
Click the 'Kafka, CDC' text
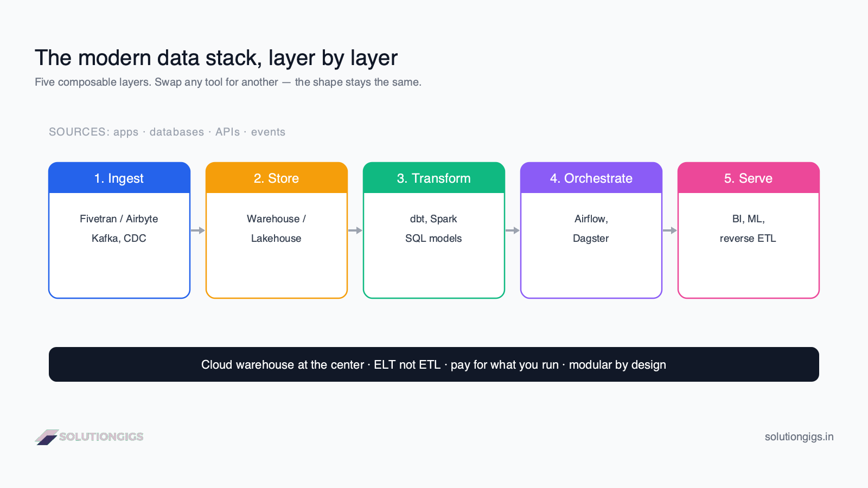pos(119,238)
